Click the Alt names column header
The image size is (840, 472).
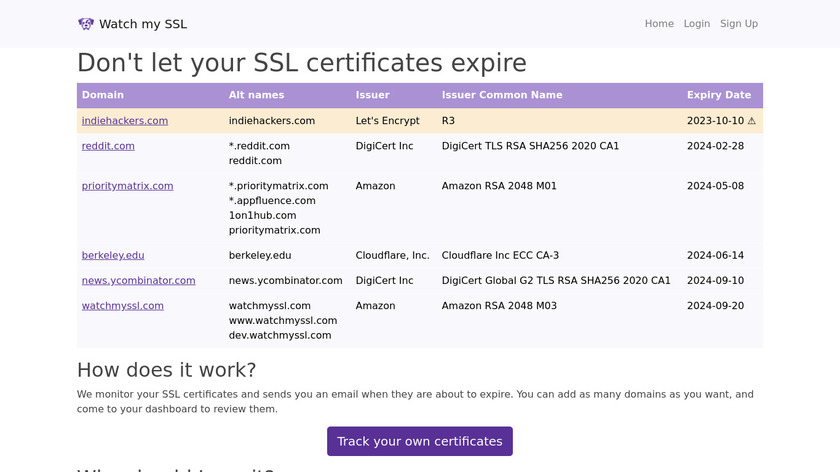click(x=256, y=96)
